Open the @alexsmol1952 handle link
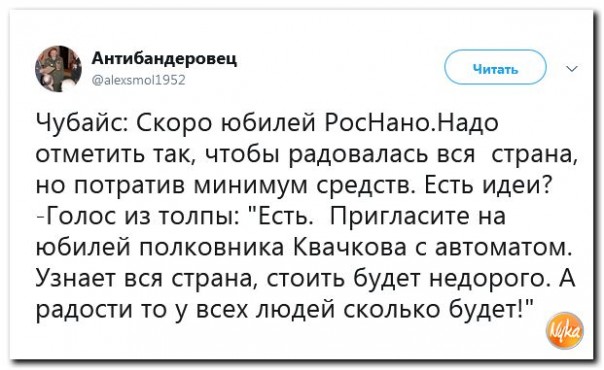The height and width of the screenshot is (370, 604). tap(139, 80)
